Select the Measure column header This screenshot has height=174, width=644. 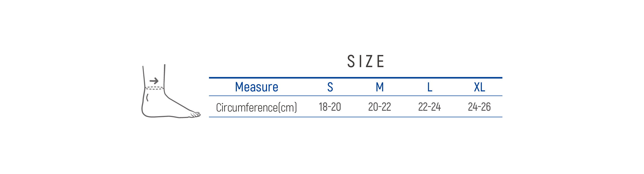click(256, 87)
